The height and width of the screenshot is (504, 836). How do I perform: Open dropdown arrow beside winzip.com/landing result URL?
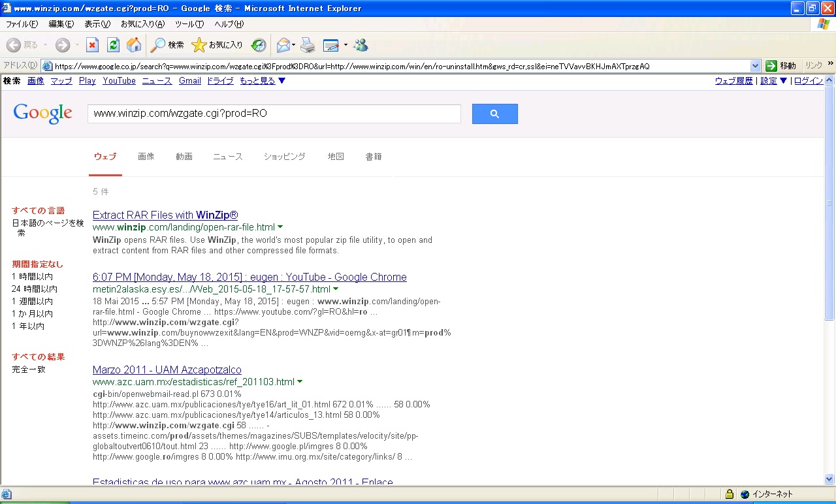coord(280,227)
